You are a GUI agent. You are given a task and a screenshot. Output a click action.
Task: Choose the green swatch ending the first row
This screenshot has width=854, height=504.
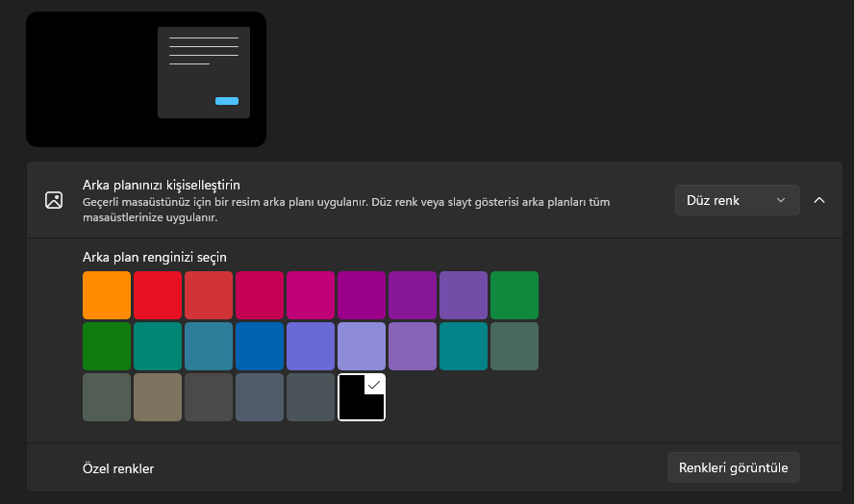click(x=515, y=295)
